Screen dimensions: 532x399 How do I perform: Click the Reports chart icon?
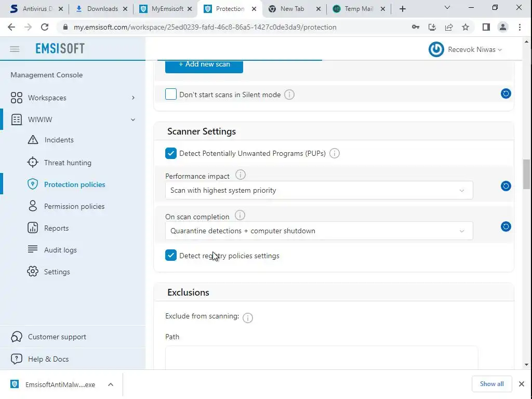coord(33,228)
